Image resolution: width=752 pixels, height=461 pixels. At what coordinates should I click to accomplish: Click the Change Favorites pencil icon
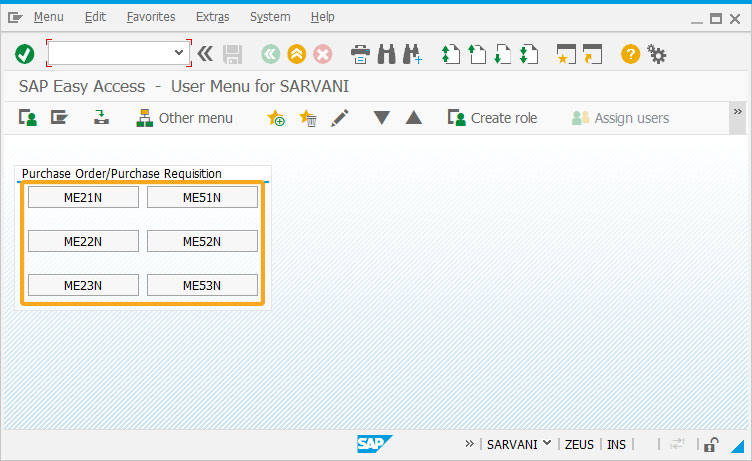point(340,118)
